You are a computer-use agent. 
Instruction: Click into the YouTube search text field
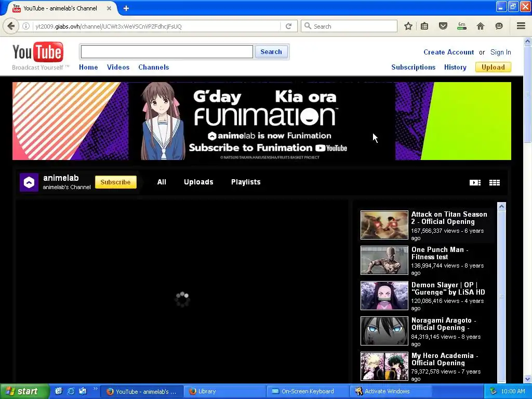pyautogui.click(x=167, y=51)
